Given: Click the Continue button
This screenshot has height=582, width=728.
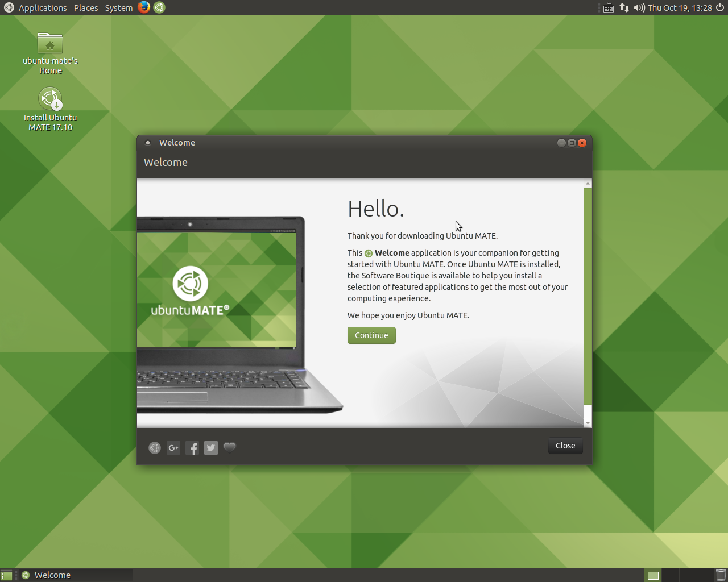Looking at the screenshot, I should [x=371, y=335].
